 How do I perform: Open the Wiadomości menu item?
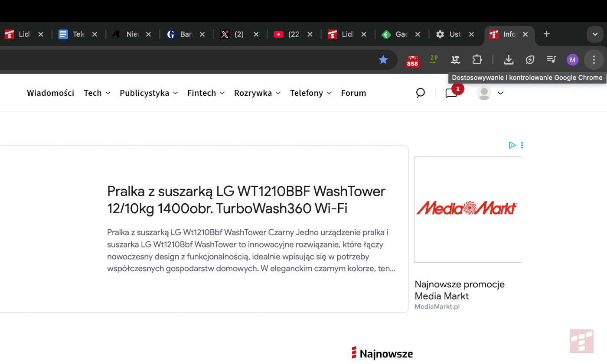[x=50, y=93]
